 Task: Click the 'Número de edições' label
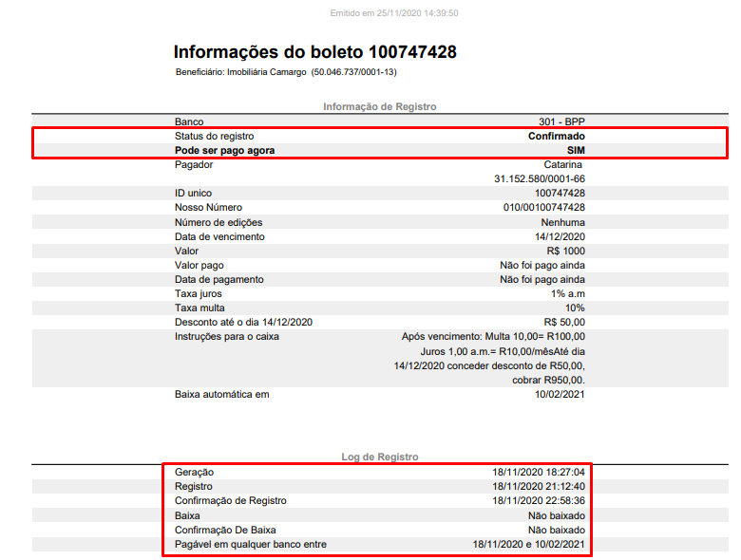tap(218, 222)
